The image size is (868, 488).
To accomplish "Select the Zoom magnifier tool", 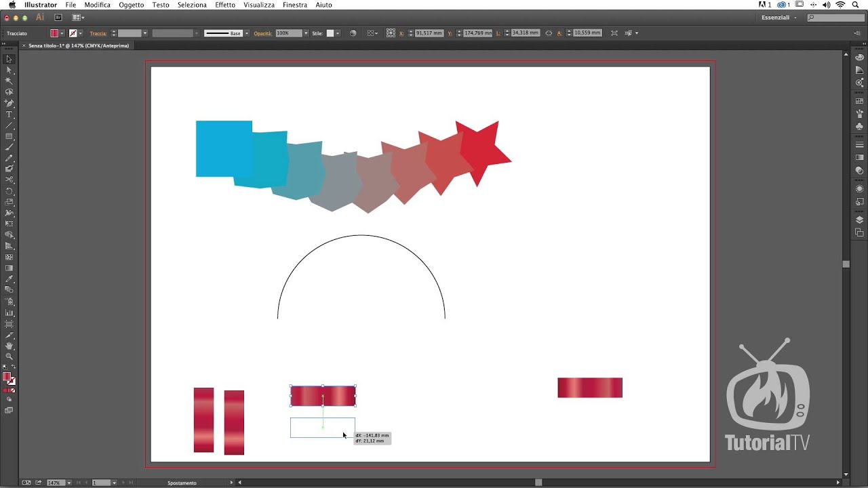I will click(9, 357).
